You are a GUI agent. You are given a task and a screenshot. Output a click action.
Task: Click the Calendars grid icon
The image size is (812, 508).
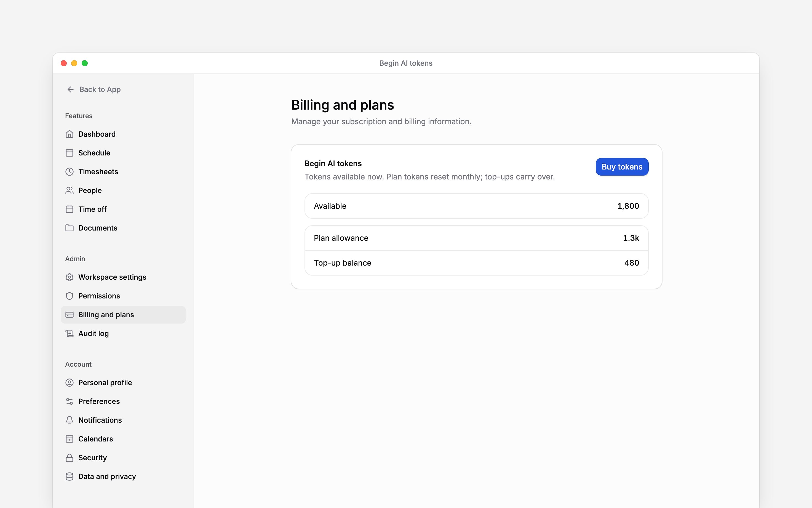(x=70, y=439)
